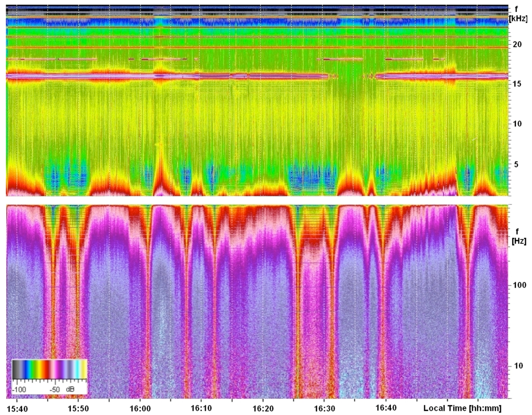Click the dB unit label in legend
The height and width of the screenshot is (415, 532).
click(70, 389)
